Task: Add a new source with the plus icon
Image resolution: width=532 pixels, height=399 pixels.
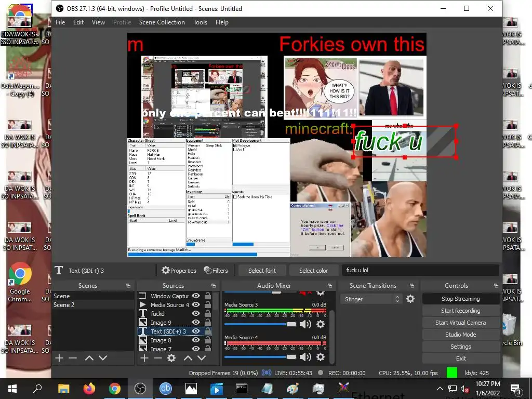Action: click(x=144, y=358)
